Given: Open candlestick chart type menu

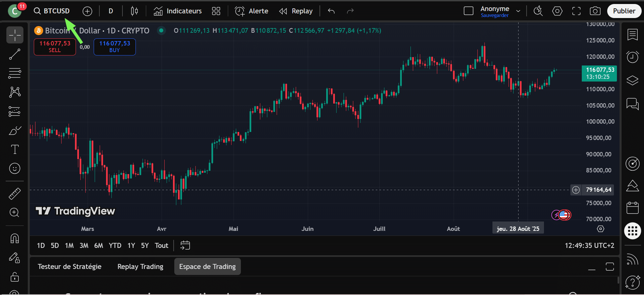Looking at the screenshot, I should click(x=134, y=11).
